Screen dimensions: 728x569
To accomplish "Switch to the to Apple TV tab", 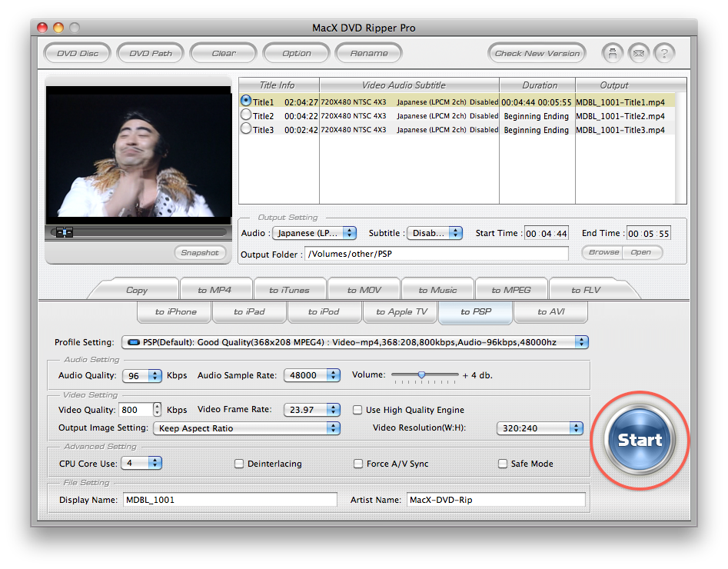I will (401, 311).
